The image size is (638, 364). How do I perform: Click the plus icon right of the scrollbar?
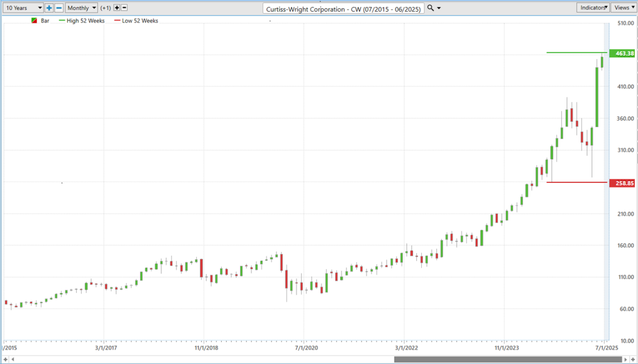[633, 360]
